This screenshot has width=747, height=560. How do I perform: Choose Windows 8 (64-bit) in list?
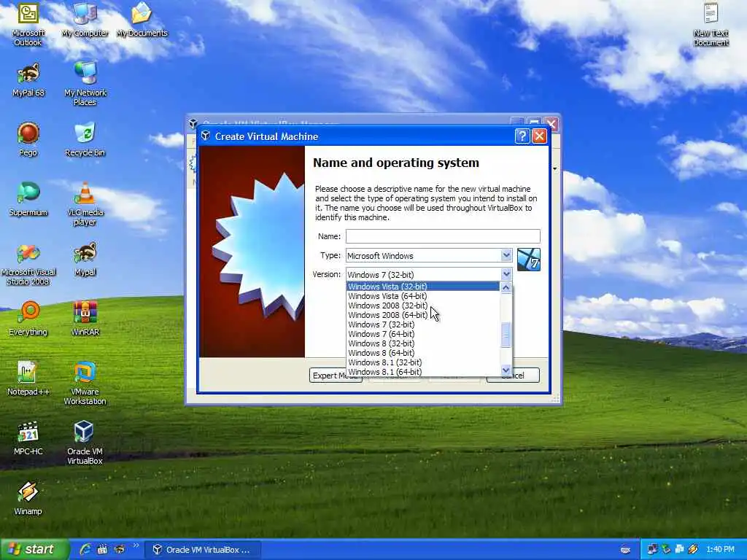(422, 353)
